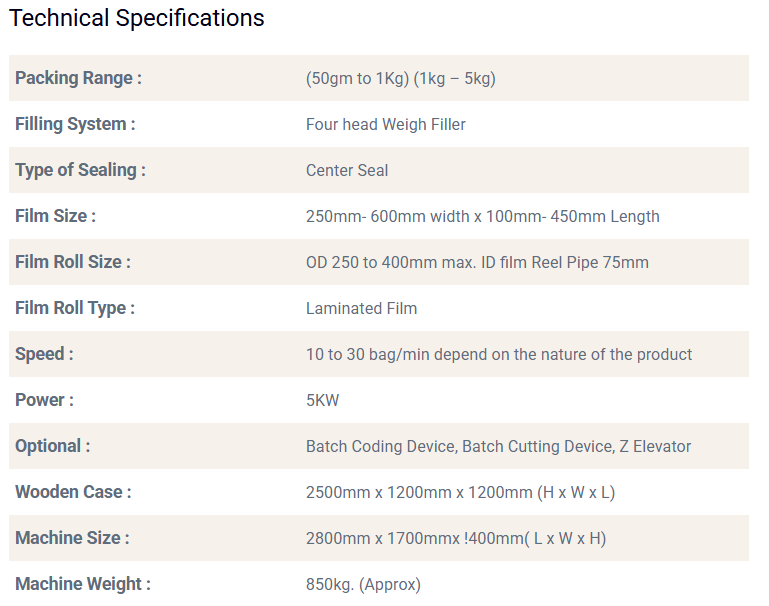Click the Speed label
This screenshot has width=769, height=606.
click(44, 354)
